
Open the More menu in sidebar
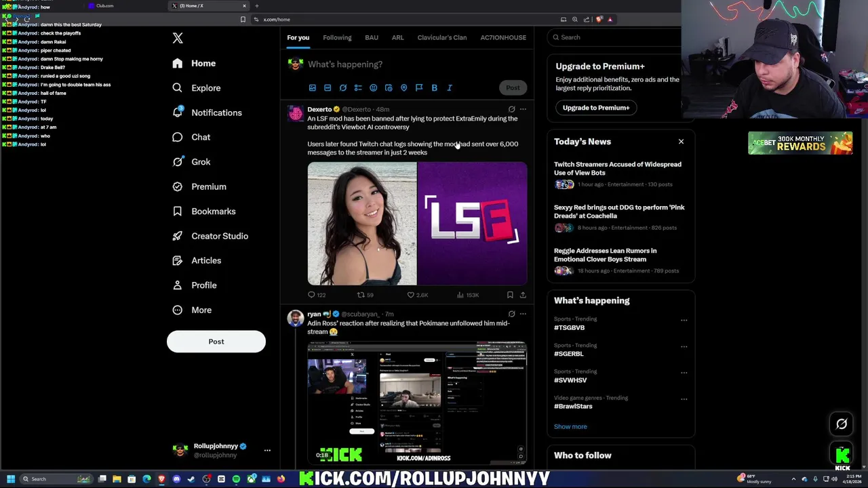pyautogui.click(x=192, y=310)
